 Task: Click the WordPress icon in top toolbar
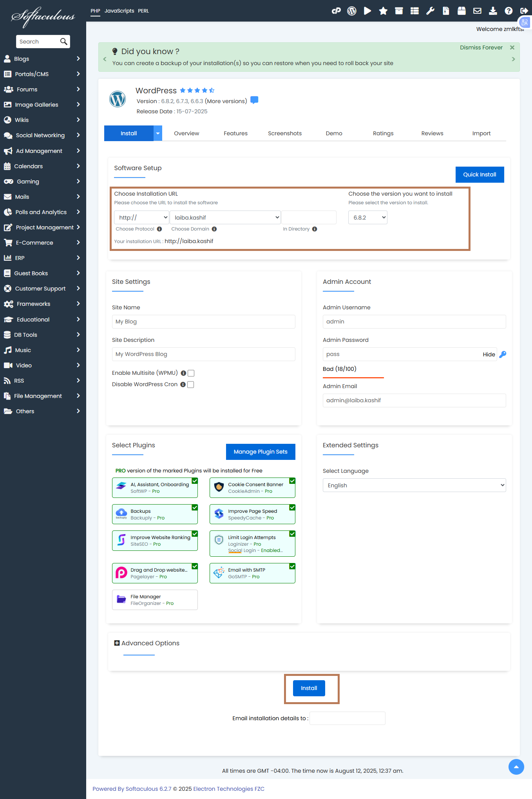tap(352, 11)
